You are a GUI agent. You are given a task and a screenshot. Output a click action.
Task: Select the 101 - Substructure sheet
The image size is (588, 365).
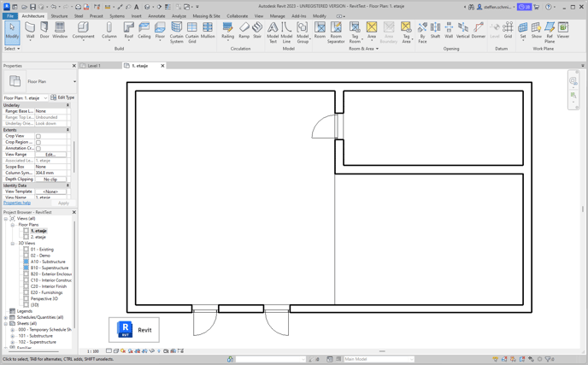pos(37,336)
